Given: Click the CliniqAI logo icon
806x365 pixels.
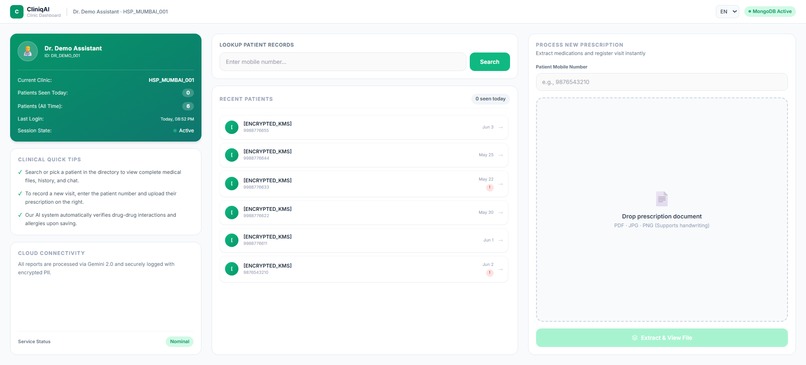Looking at the screenshot, I should [16, 11].
